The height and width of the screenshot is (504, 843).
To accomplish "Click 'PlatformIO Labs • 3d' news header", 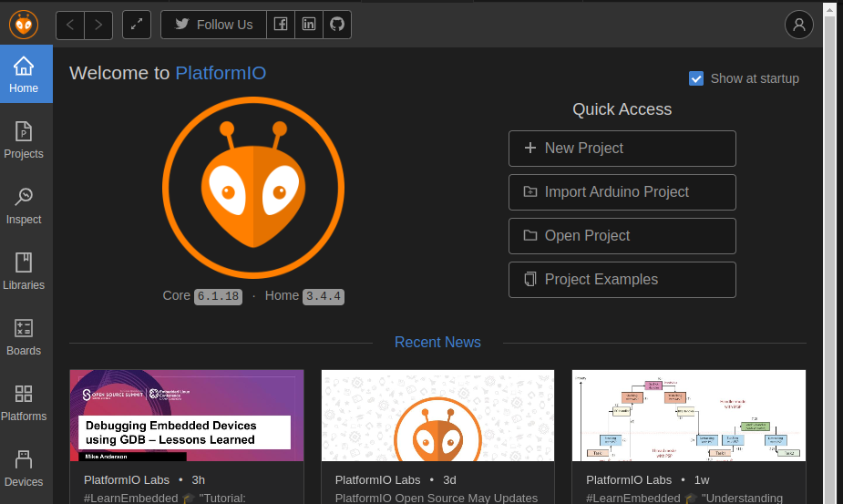I will 396,479.
